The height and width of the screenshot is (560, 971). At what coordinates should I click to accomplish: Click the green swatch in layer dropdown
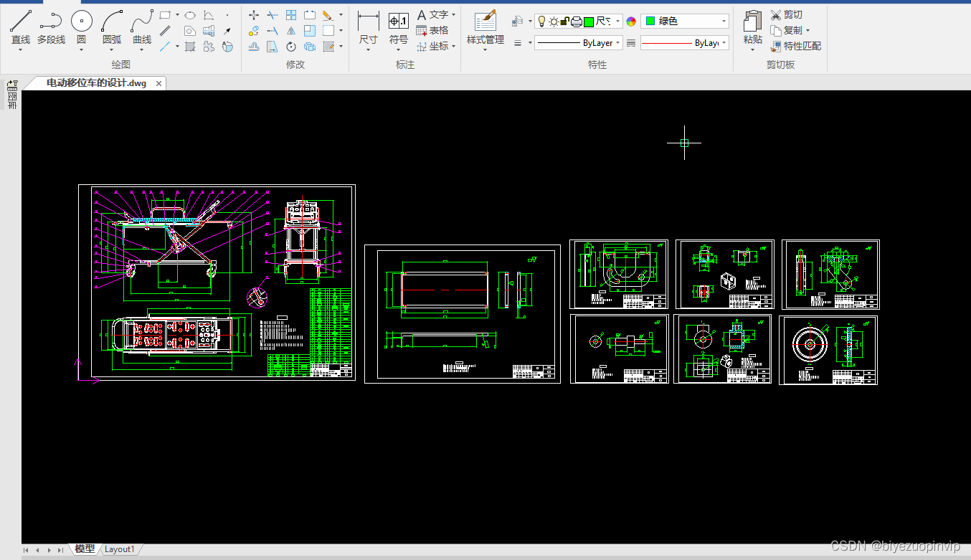click(588, 22)
